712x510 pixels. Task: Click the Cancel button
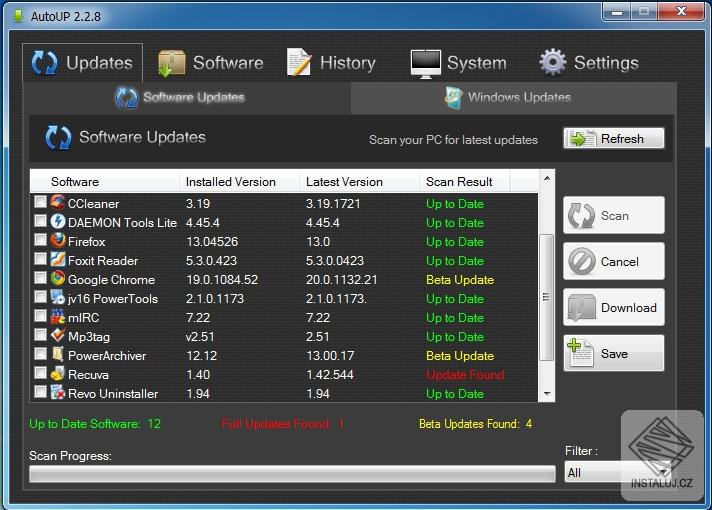pyautogui.click(x=614, y=262)
